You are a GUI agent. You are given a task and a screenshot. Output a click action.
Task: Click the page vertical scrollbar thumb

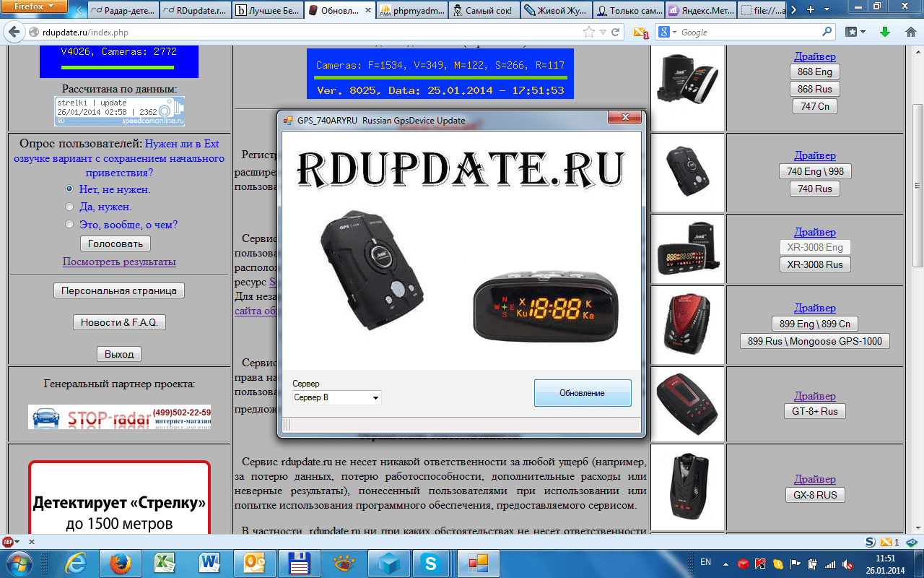[x=918, y=184]
